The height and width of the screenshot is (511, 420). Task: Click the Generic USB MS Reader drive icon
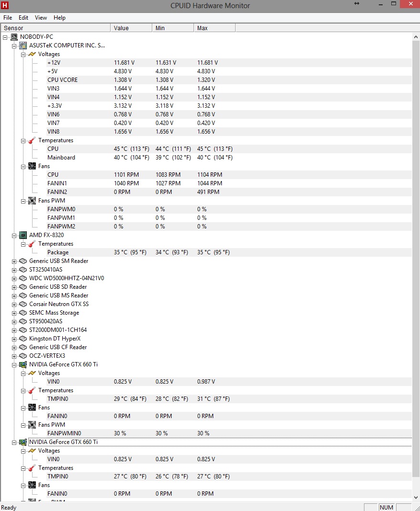[x=23, y=295]
